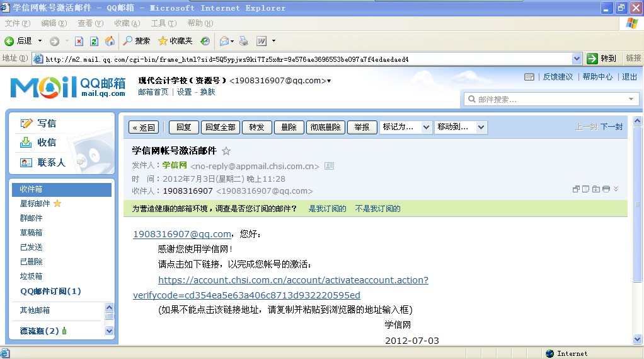Screen dimensions: 644x359
Task: Click the print email icon near the recipient row
Action: click(x=606, y=189)
